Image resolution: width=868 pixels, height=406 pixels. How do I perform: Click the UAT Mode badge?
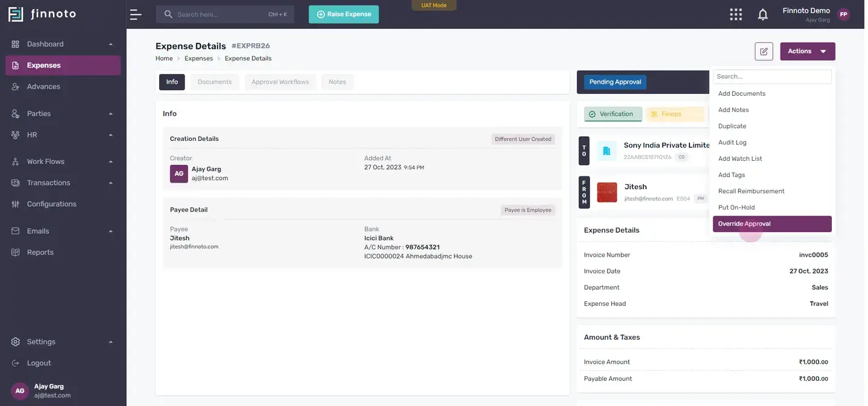pos(434,5)
